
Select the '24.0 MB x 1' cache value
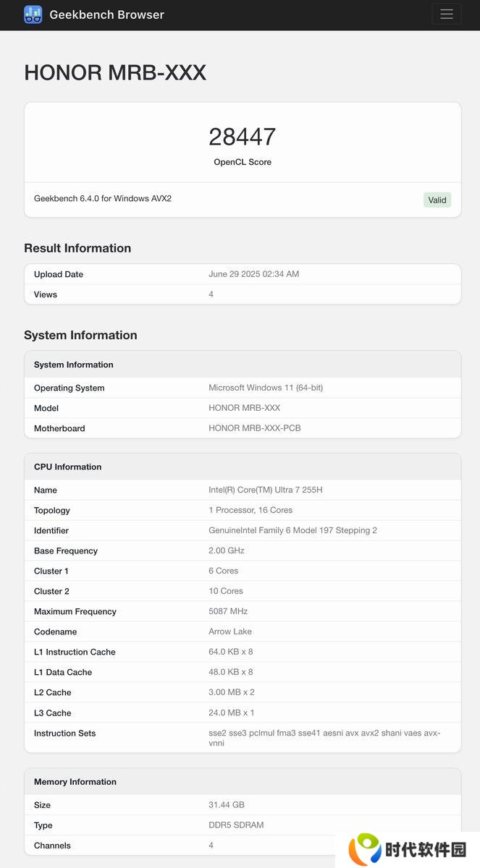pos(232,712)
